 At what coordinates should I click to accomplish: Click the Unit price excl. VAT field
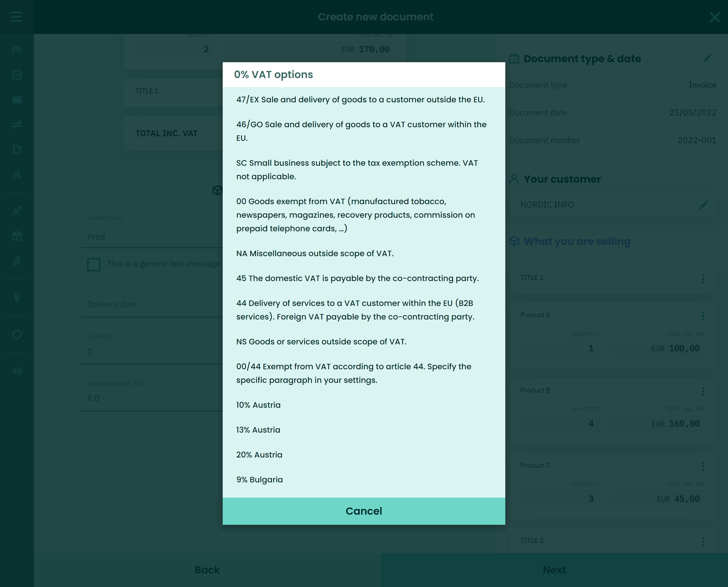pos(152,398)
